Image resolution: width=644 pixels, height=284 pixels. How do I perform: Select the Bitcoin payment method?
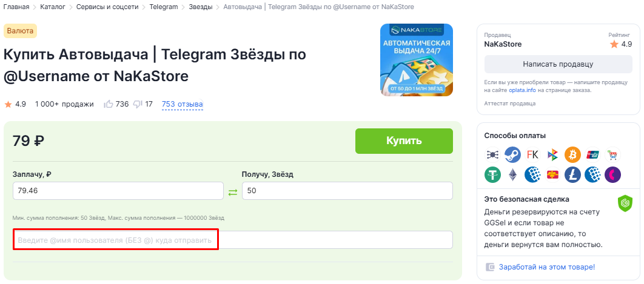click(572, 155)
